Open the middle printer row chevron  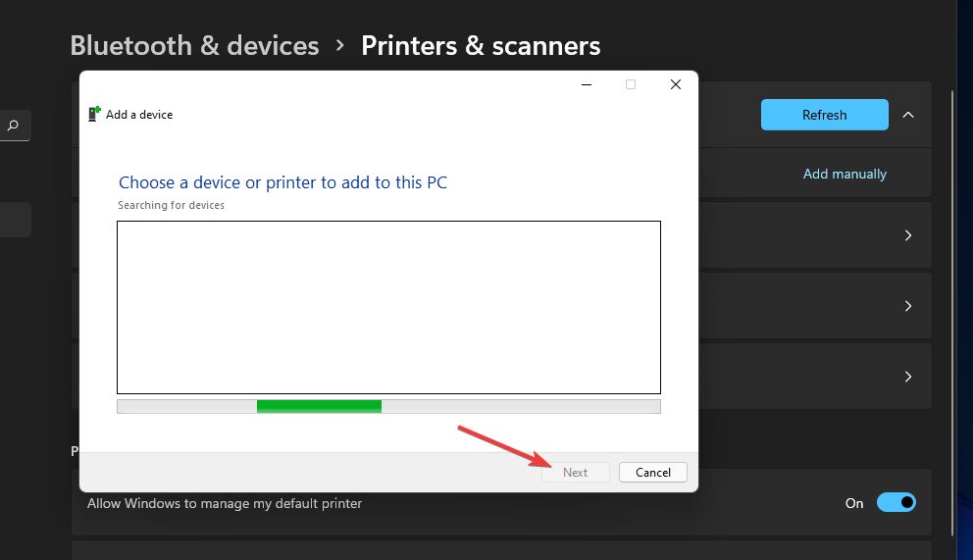coord(908,306)
